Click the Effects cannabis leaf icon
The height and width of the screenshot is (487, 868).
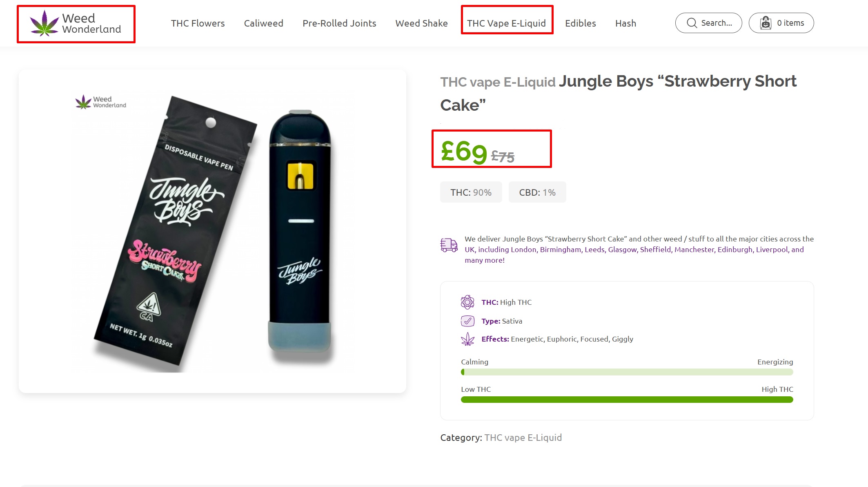tap(467, 339)
